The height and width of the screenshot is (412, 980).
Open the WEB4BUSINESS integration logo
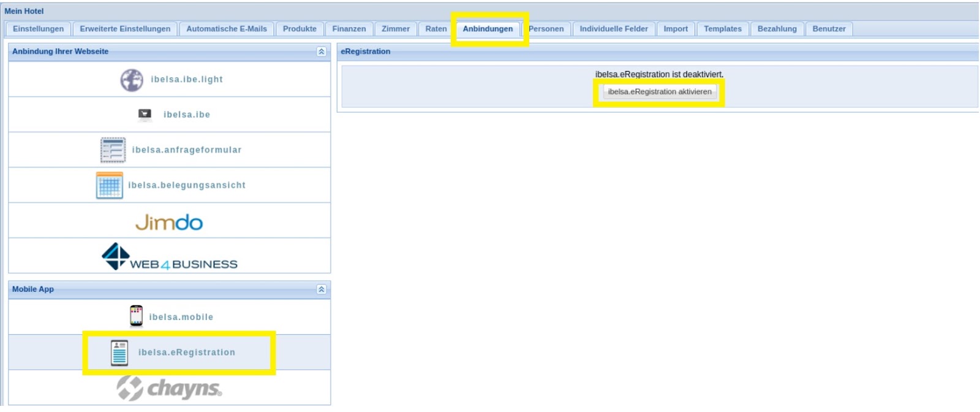click(x=169, y=257)
